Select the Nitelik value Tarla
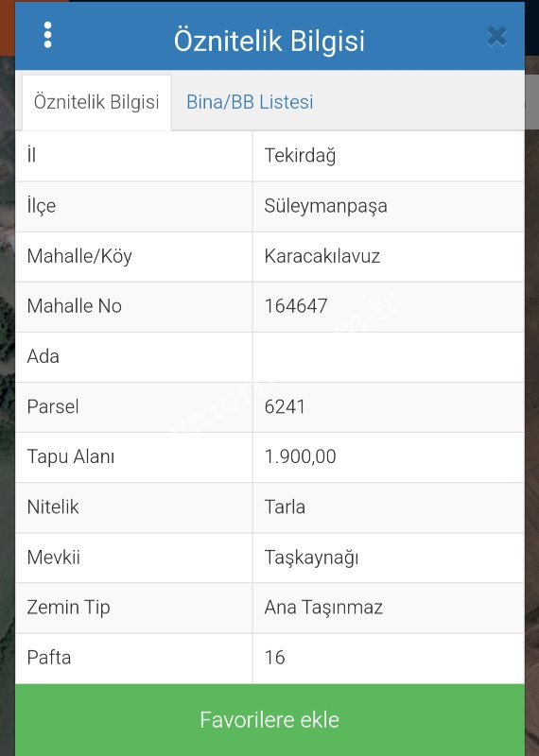The width and height of the screenshot is (539, 756). pyautogui.click(x=285, y=507)
